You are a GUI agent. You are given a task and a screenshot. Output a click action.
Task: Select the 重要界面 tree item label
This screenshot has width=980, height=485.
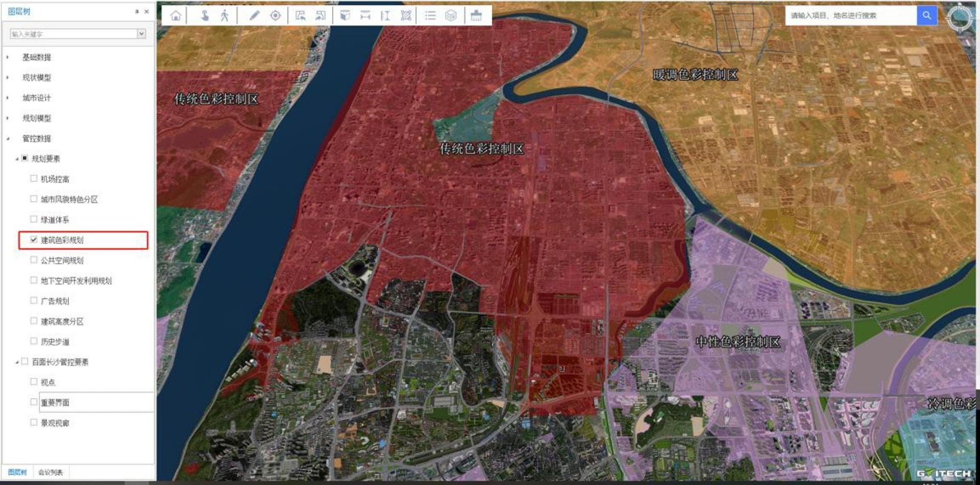click(x=55, y=403)
